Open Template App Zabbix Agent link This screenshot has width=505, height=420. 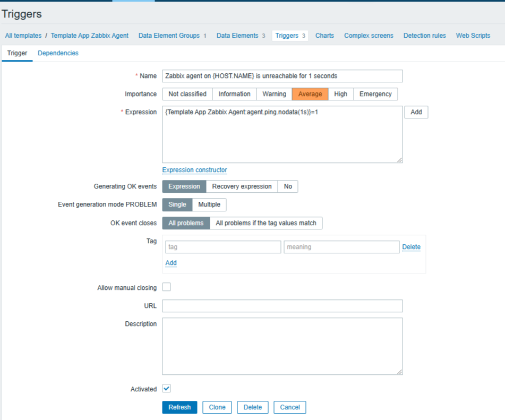90,36
